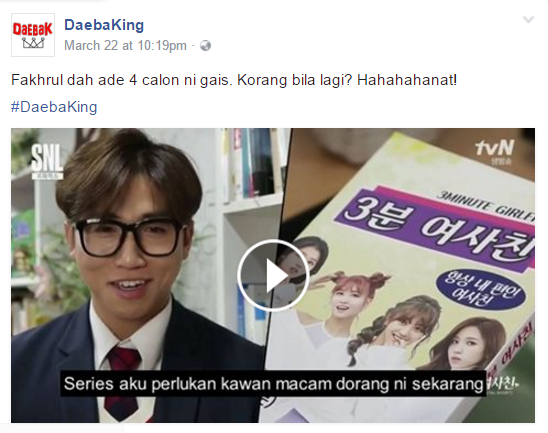
Task: Open the DaebaKing page profile logo
Action: [33, 35]
